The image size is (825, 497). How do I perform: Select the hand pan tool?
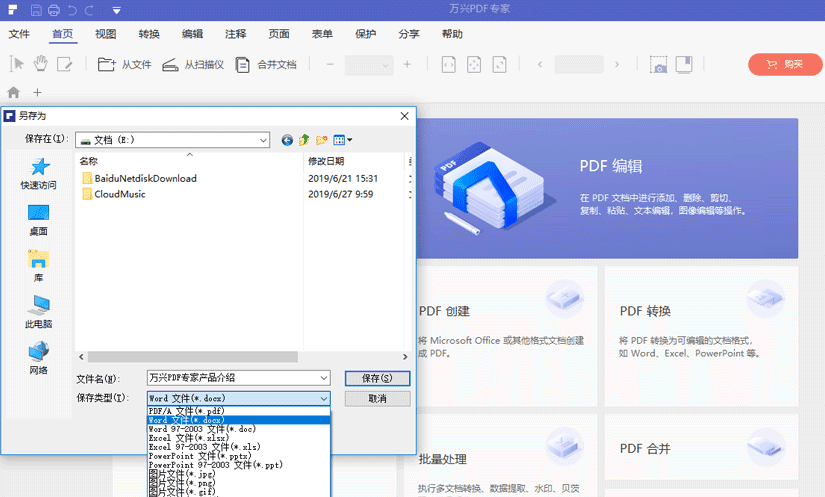[x=41, y=64]
